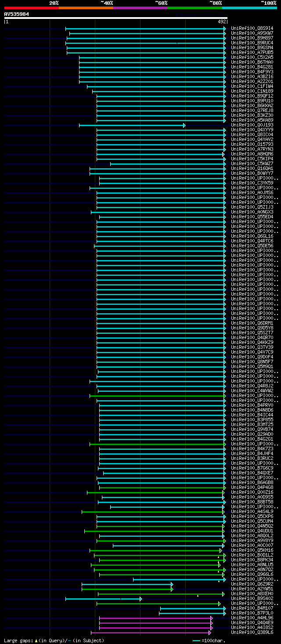Image resolution: width=281 pixels, height=644 pixels.
Task: Select the UniRef100_Q7REJ8 label
Action: click(252, 110)
